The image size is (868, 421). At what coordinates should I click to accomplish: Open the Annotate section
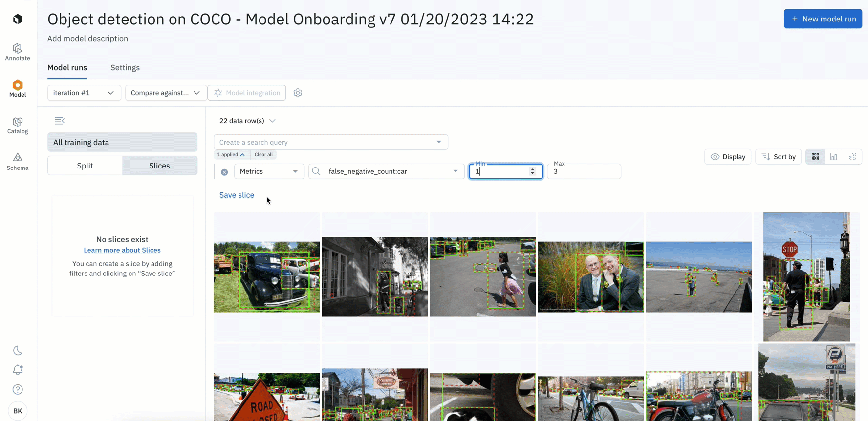coord(18,52)
